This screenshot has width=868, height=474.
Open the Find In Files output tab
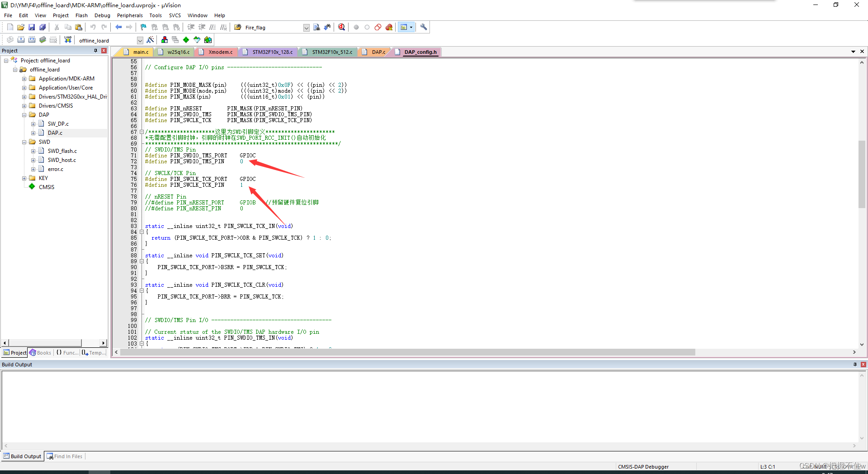(65, 456)
